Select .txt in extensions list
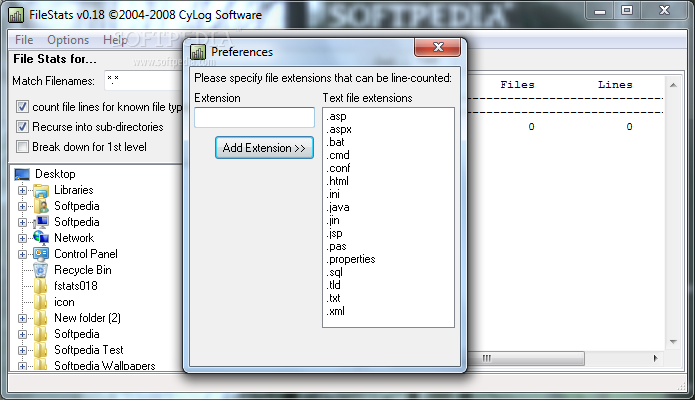This screenshot has height=400, width=695. pos(334,298)
